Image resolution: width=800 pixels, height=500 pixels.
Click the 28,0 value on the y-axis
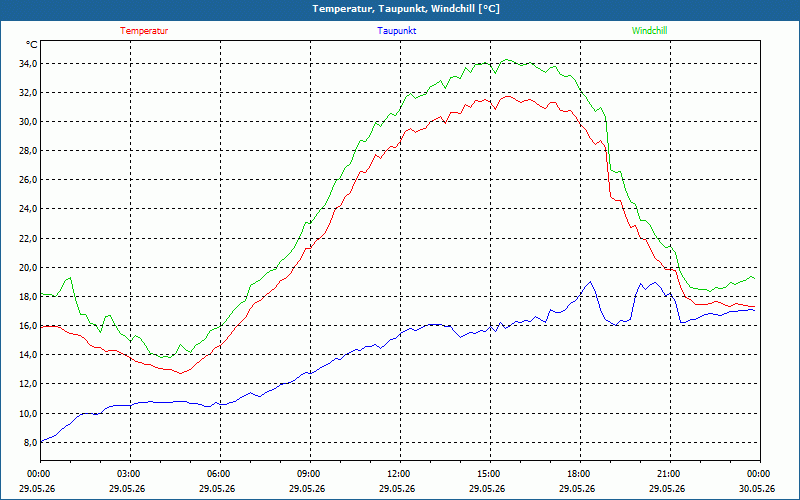[x=28, y=151]
